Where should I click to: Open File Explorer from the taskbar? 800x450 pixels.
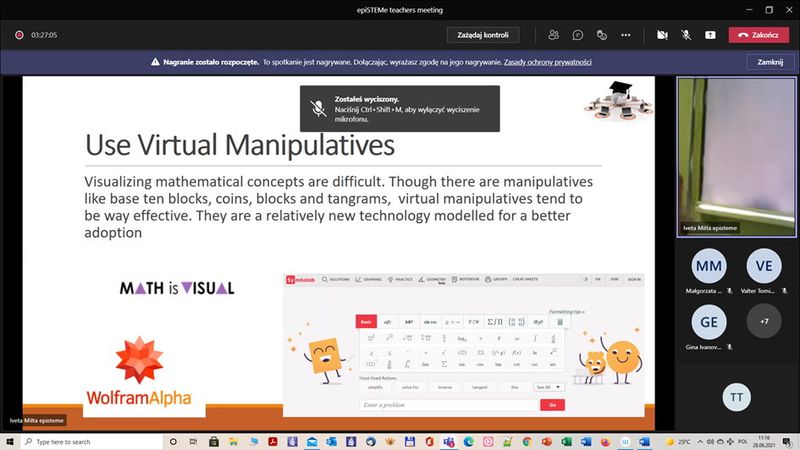[233, 442]
